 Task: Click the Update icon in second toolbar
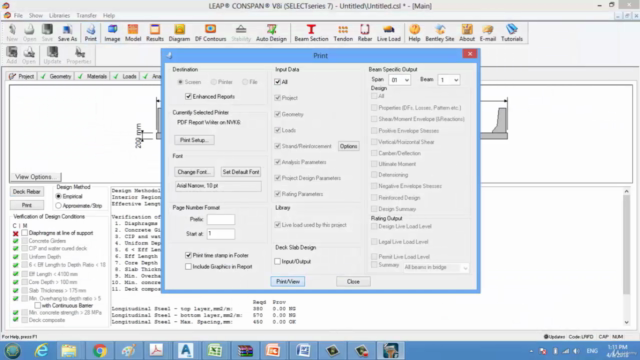(x=52, y=55)
